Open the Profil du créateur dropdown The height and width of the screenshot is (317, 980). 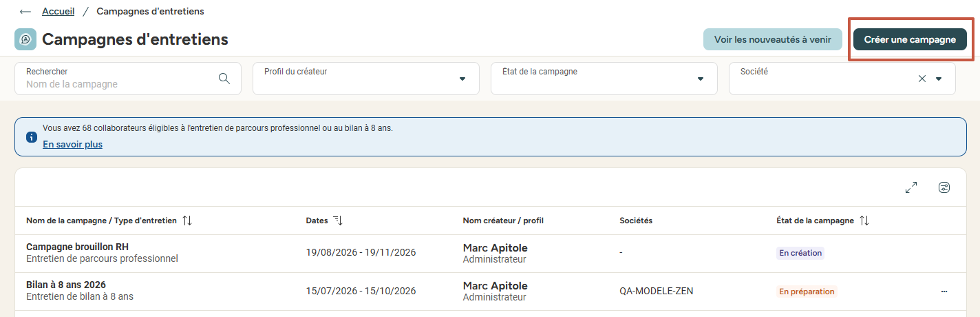tap(366, 79)
